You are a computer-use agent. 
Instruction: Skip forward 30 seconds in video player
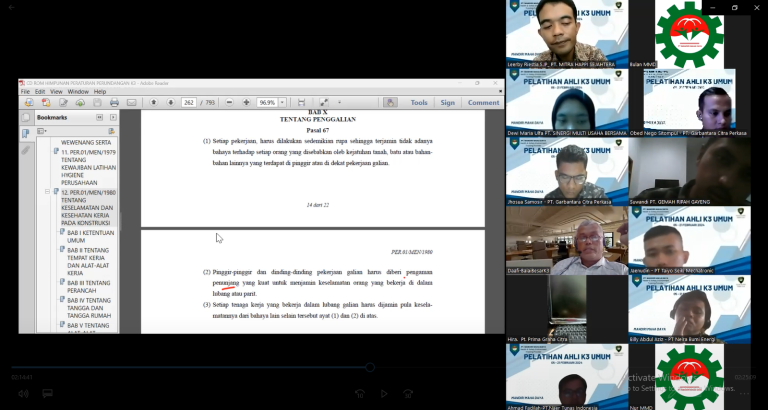408,393
